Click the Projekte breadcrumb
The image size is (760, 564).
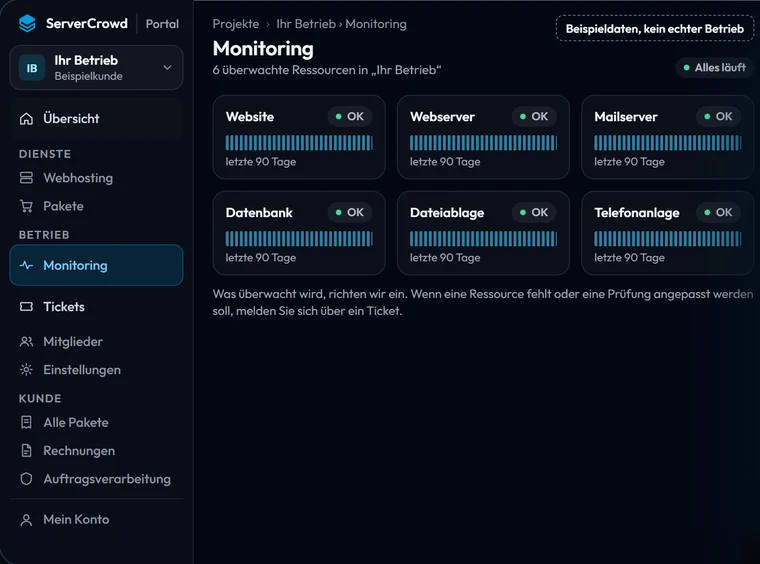[x=236, y=24]
